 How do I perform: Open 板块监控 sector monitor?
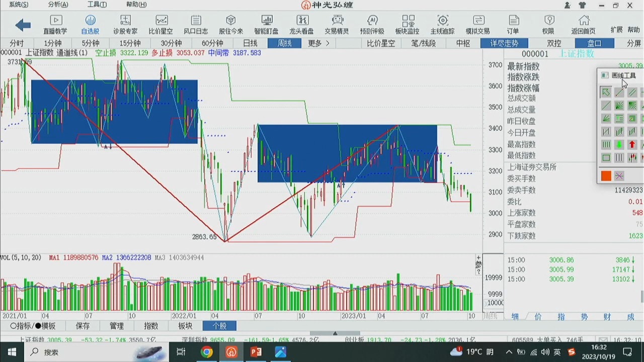click(x=408, y=25)
